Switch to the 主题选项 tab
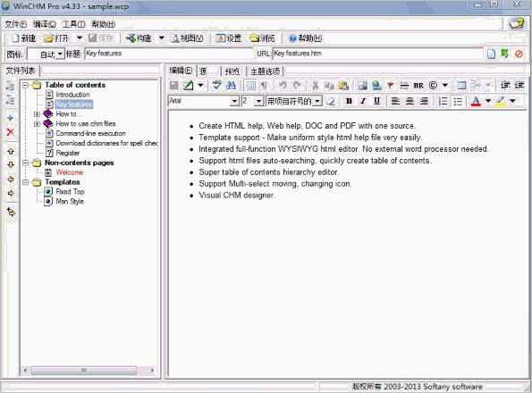532x393 pixels. 266,71
